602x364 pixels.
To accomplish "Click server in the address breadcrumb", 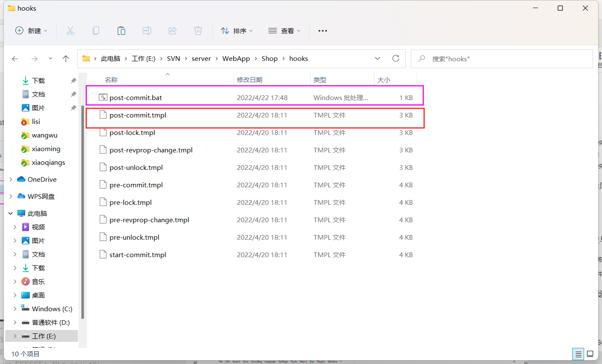I will coord(201,58).
